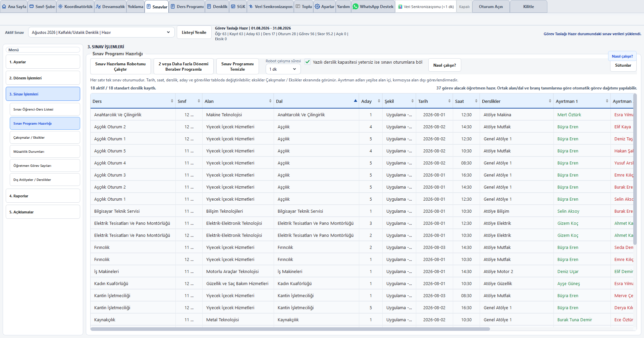The image size is (644, 338).
Task: Click Listeyi Yenile button
Action: tap(194, 32)
